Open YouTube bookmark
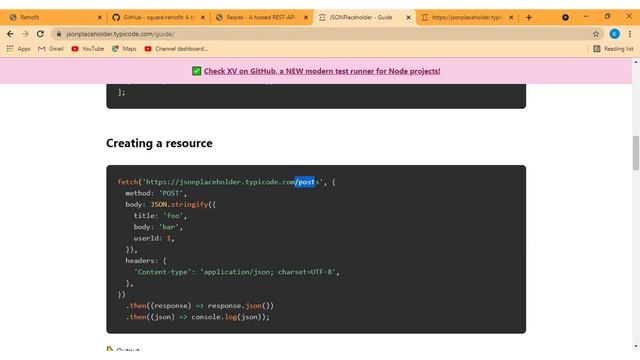 87,49
